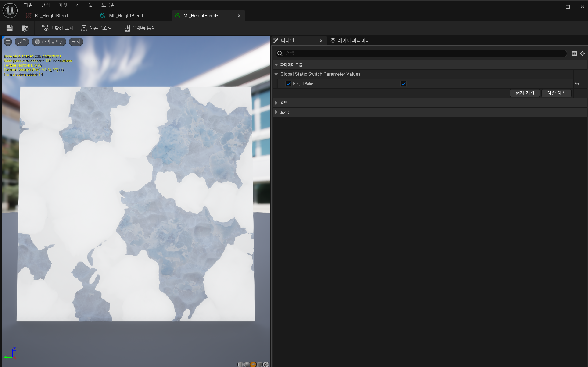Set preview mesh to cube primitive
The width and height of the screenshot is (588, 367).
click(x=259, y=364)
